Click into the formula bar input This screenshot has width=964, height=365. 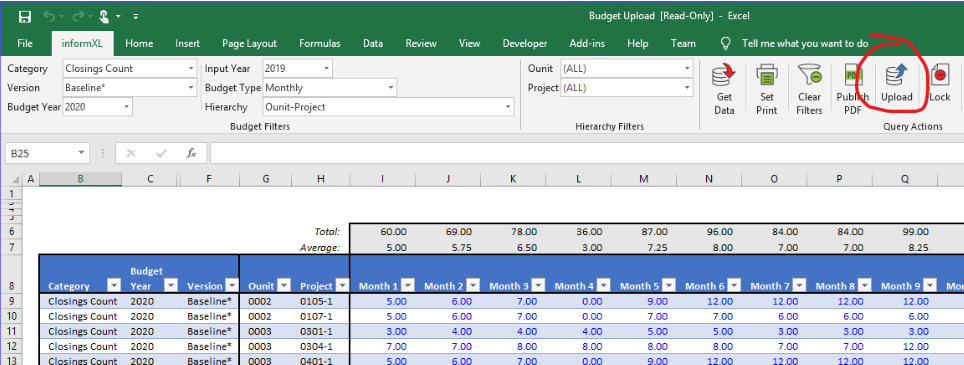pos(587,153)
